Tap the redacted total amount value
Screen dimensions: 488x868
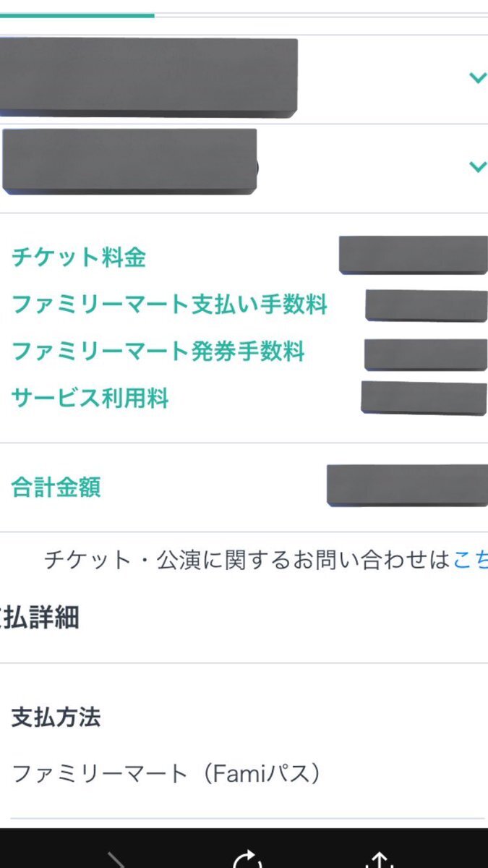point(407,485)
